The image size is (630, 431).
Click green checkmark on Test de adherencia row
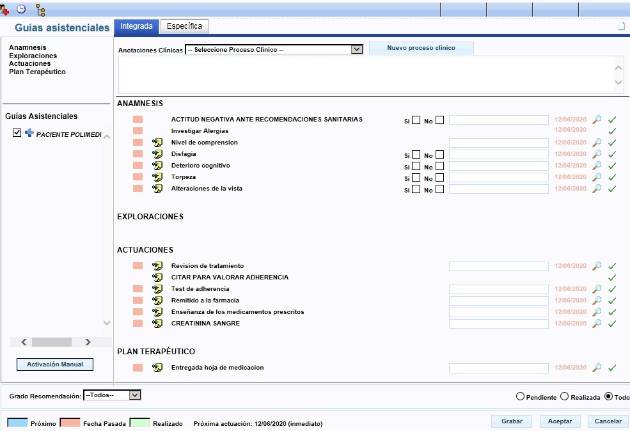pos(612,288)
